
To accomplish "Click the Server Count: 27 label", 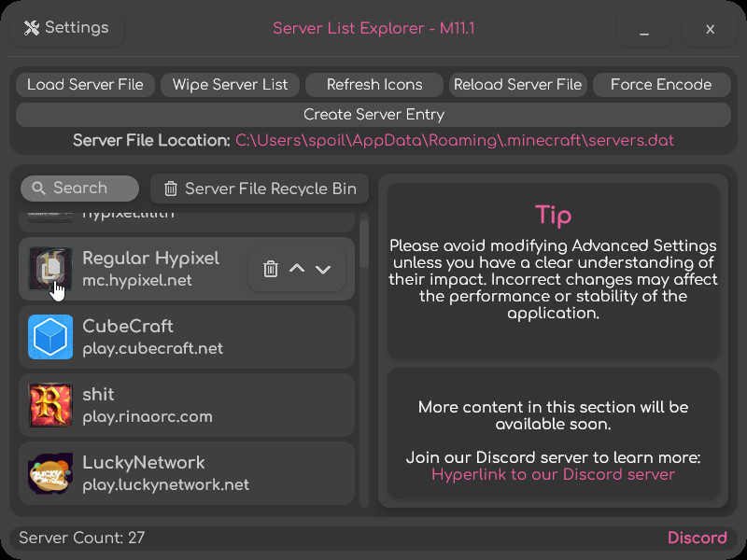I will pos(82,538).
